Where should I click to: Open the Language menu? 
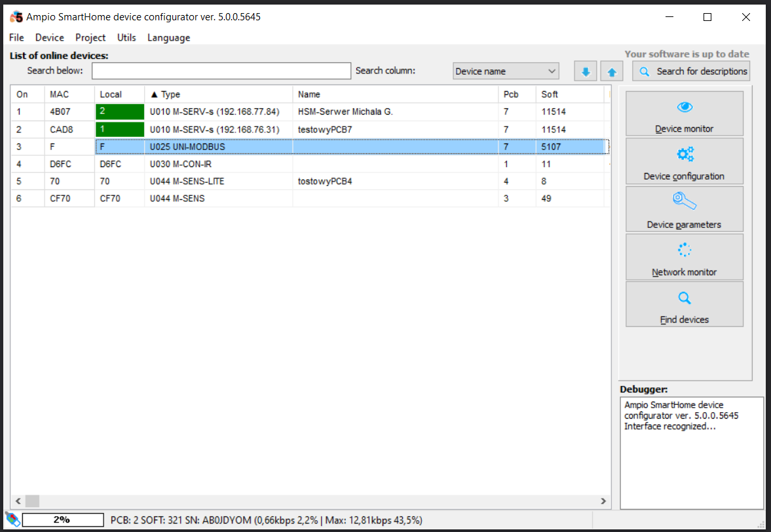coord(168,37)
